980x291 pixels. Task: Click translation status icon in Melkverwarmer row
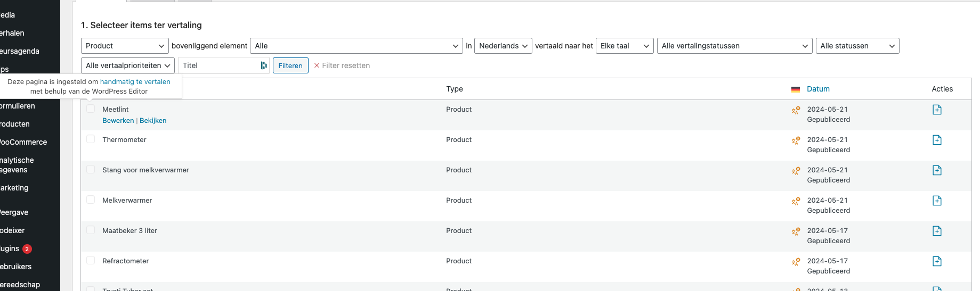tap(796, 201)
